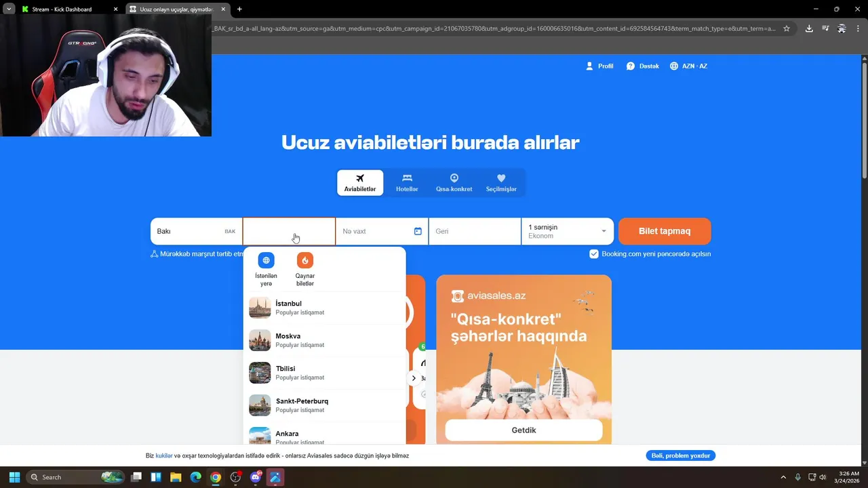Open Chrome profile avatar
The width and height of the screenshot is (868, 488).
point(842,28)
